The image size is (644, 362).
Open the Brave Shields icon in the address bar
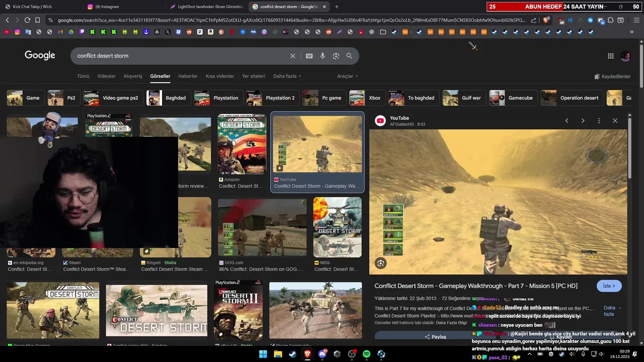click(x=546, y=20)
